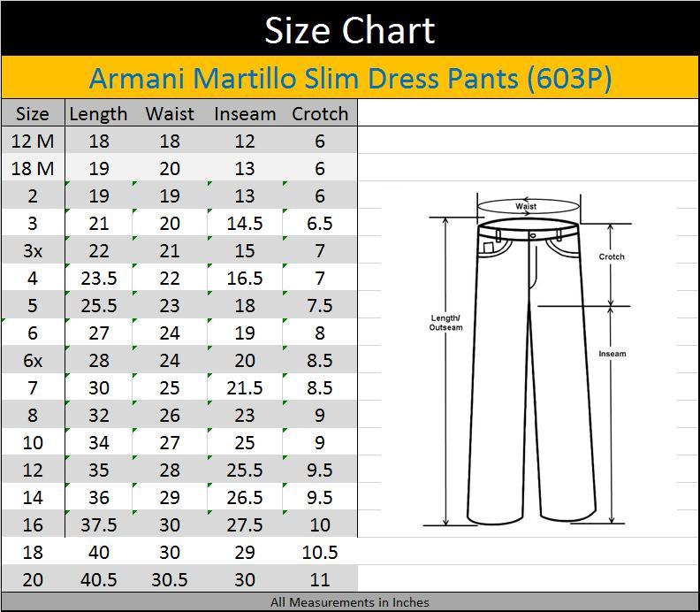This screenshot has height=612, width=700.
Task: Select the Inseam column header
Action: tap(245, 114)
